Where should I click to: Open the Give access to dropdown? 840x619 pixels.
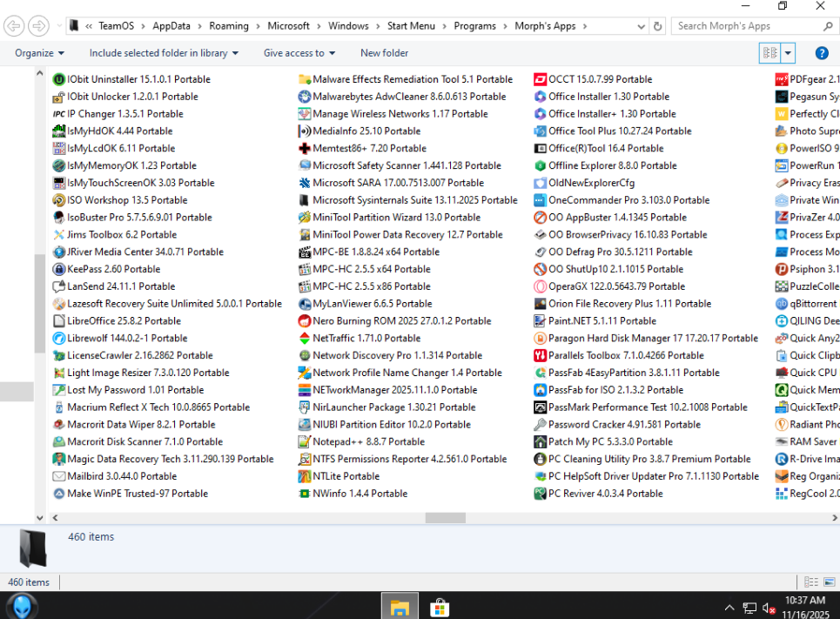point(299,53)
